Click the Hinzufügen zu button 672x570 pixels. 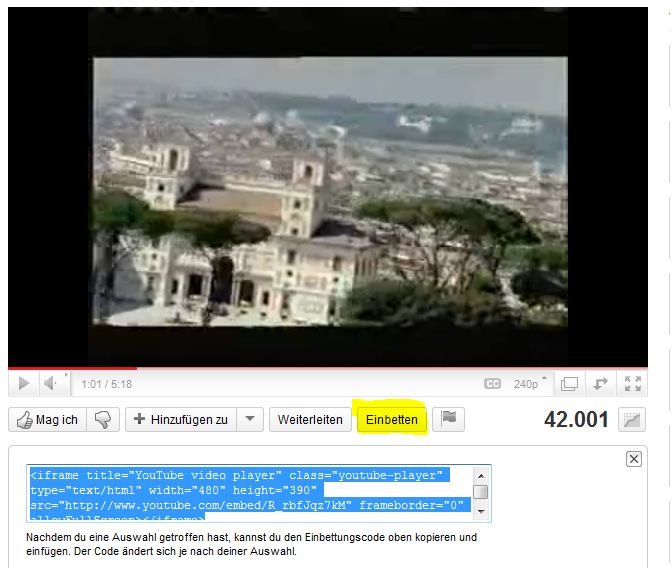click(181, 420)
